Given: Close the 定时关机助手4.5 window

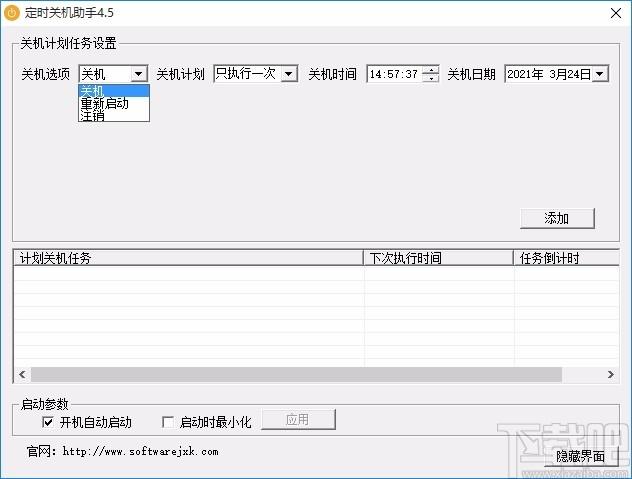Looking at the screenshot, I should (615, 13).
